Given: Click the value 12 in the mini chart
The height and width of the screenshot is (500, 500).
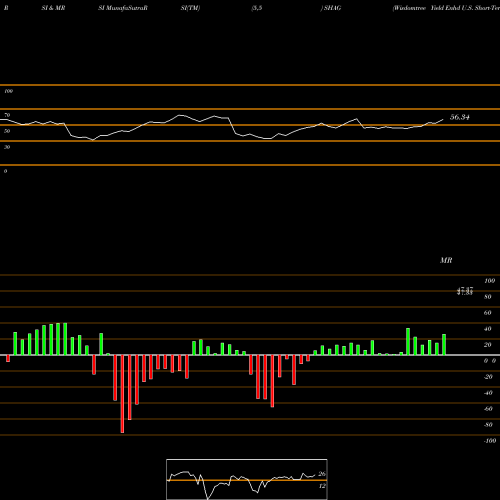Looking at the screenshot, I should (322, 486).
